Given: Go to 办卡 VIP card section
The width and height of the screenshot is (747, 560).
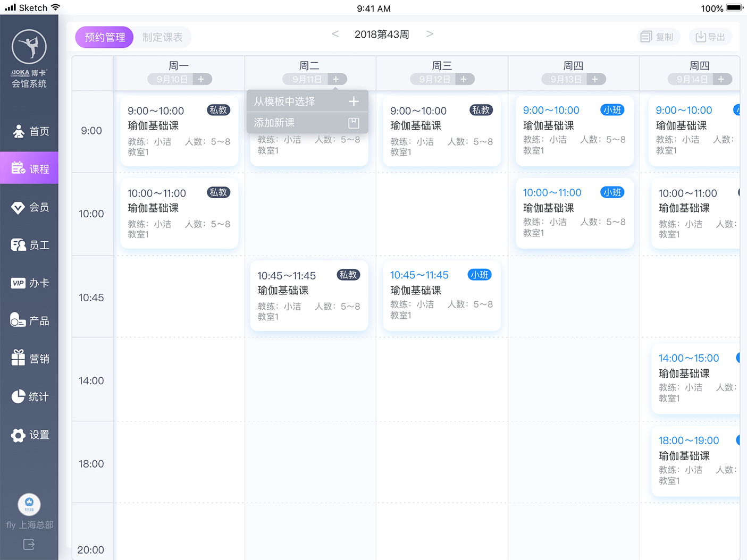Looking at the screenshot, I should coord(30,283).
